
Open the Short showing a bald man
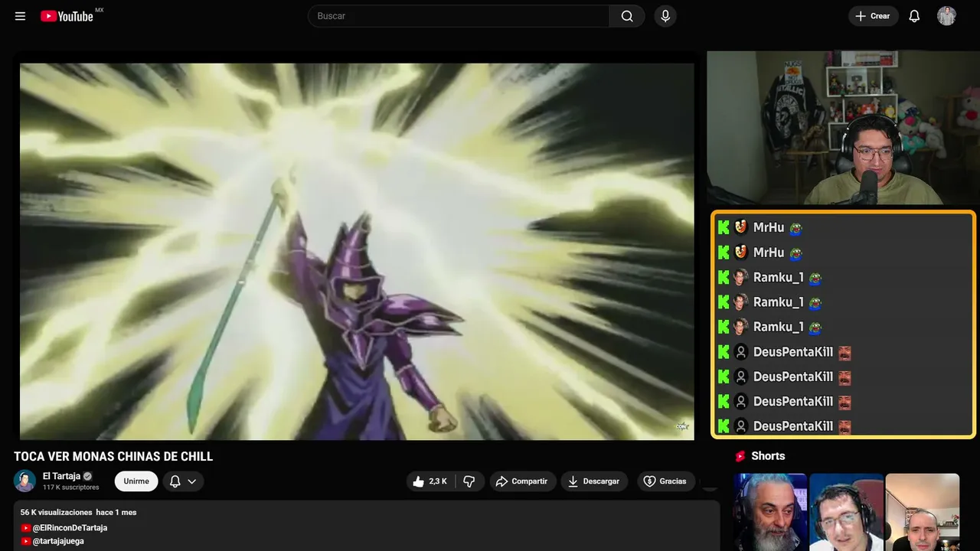point(923,512)
